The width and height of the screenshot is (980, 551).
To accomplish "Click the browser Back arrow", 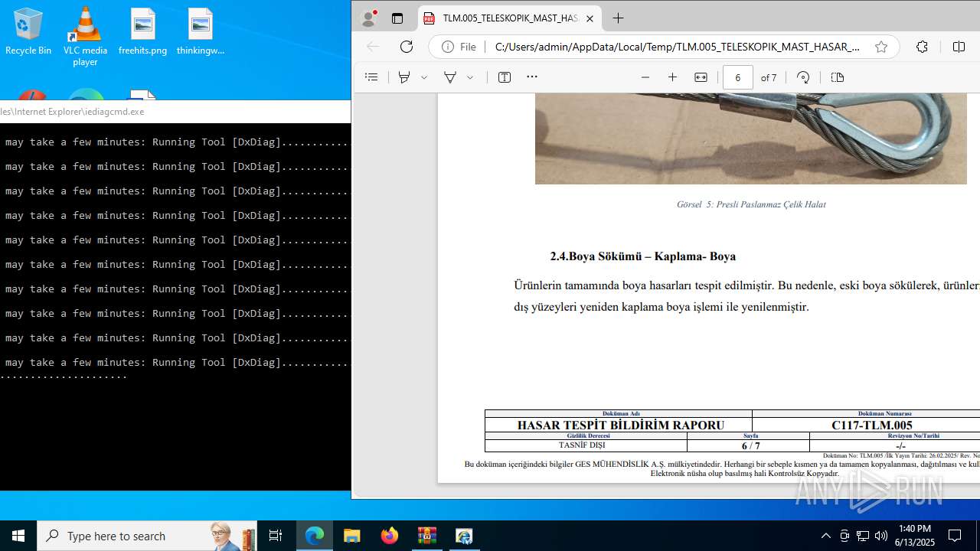I will [373, 47].
